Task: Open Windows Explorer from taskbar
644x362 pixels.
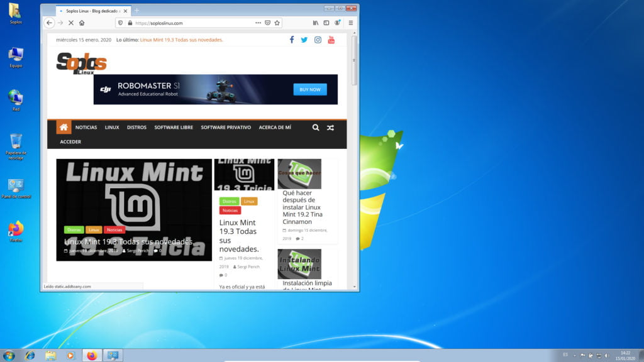Action: [50, 356]
